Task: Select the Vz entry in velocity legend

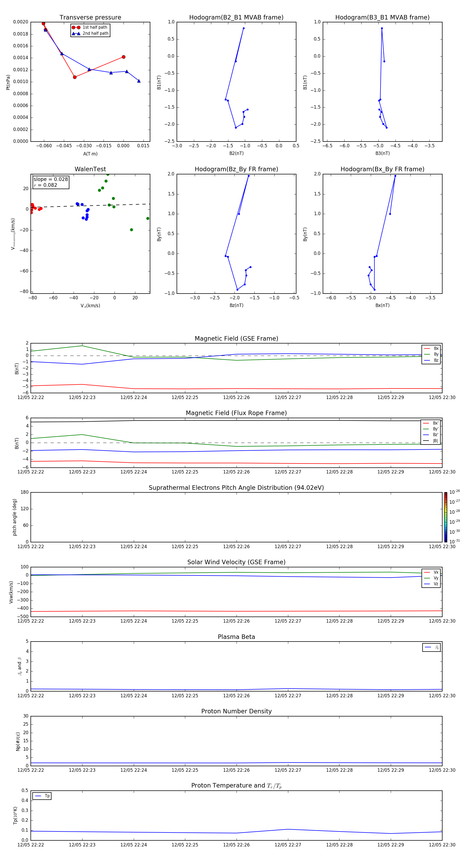Action: point(431,584)
